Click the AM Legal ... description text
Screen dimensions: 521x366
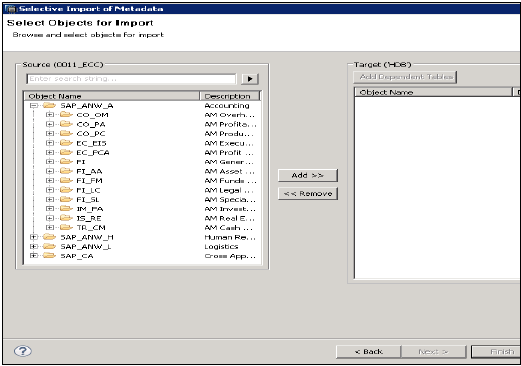click(229, 190)
